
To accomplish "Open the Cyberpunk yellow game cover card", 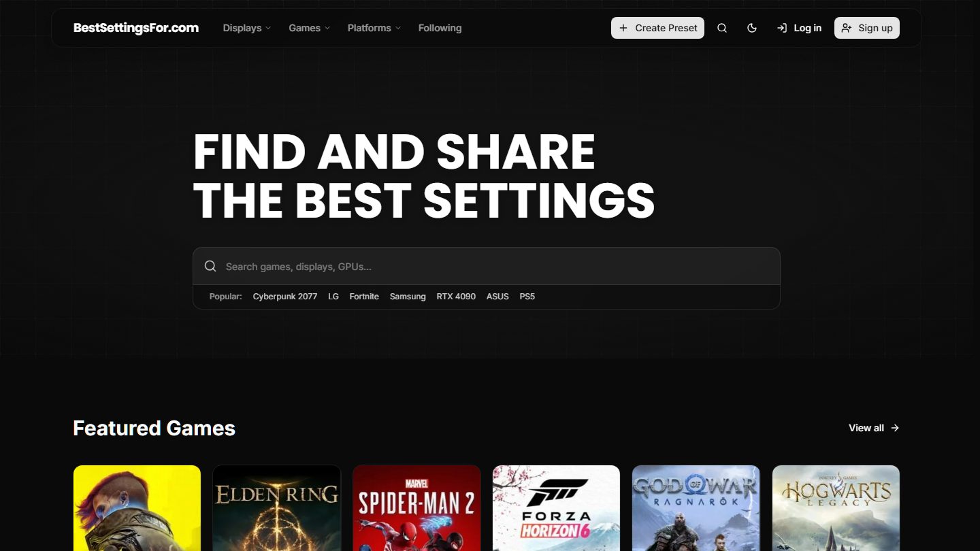I will click(137, 508).
